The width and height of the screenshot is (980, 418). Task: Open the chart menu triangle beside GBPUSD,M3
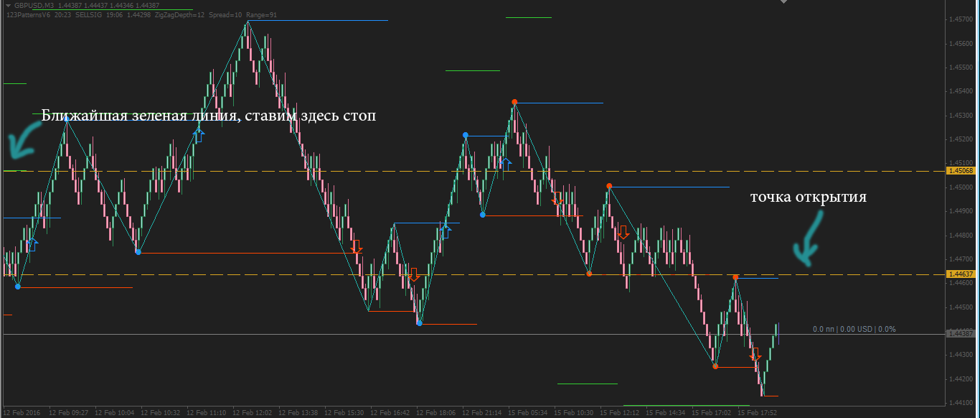pyautogui.click(x=8, y=5)
